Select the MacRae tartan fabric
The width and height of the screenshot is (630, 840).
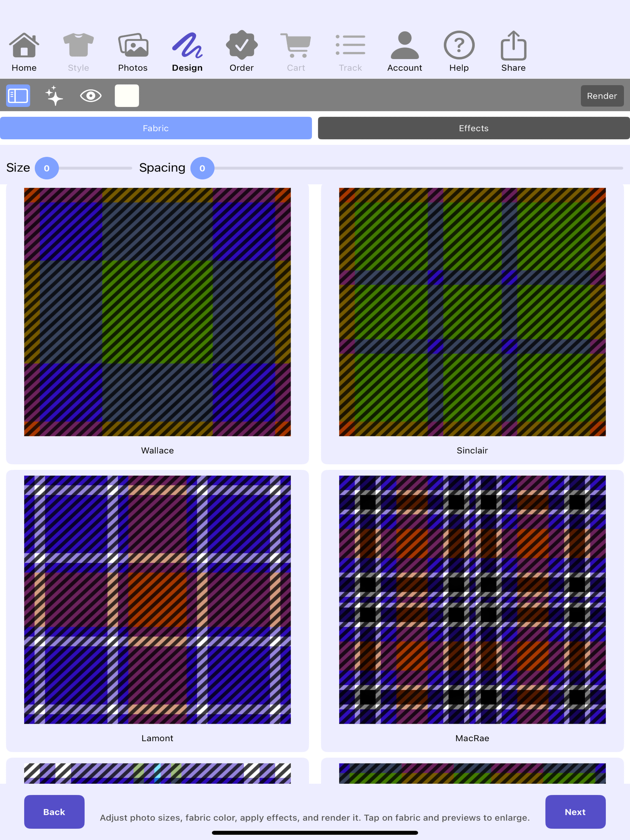472,600
